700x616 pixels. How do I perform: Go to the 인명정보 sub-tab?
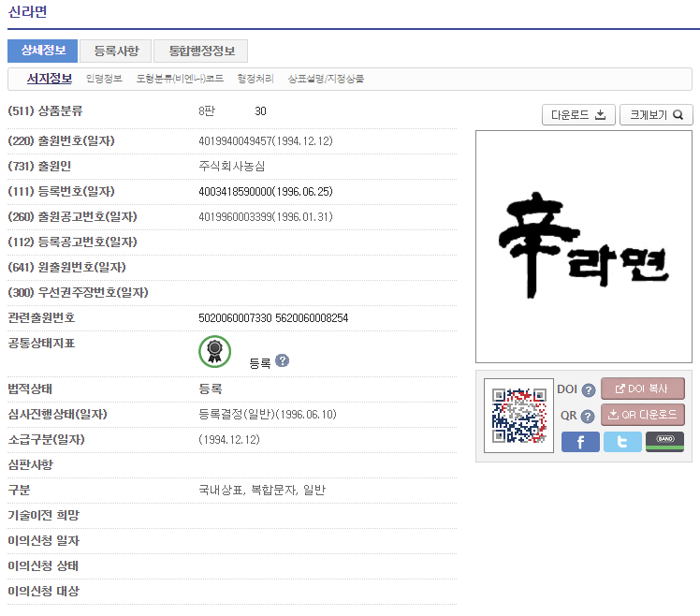104,79
